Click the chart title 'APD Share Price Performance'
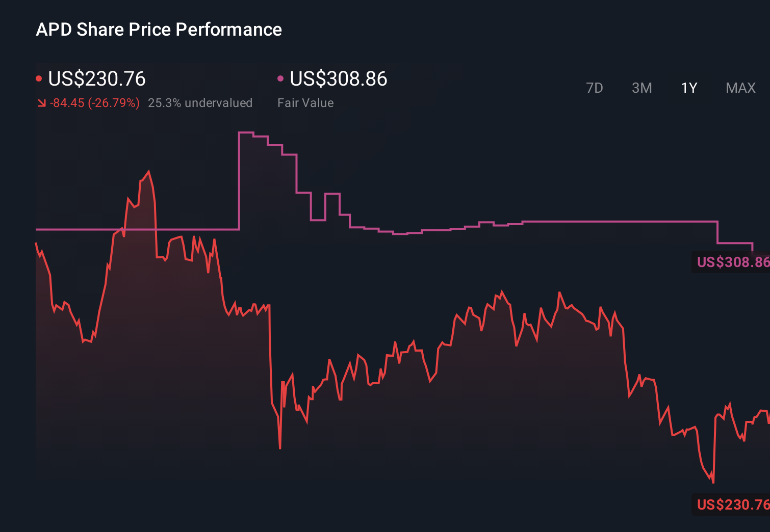The width and height of the screenshot is (770, 532). click(159, 29)
